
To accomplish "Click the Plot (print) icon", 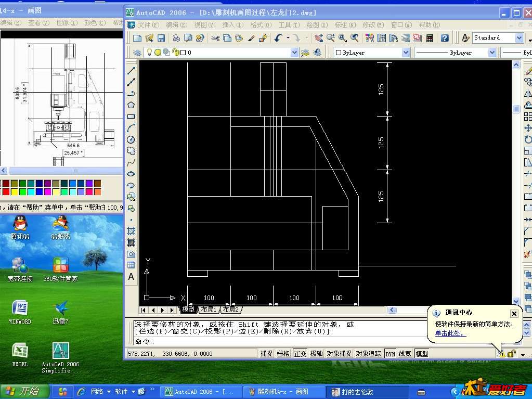I will pos(176,38).
